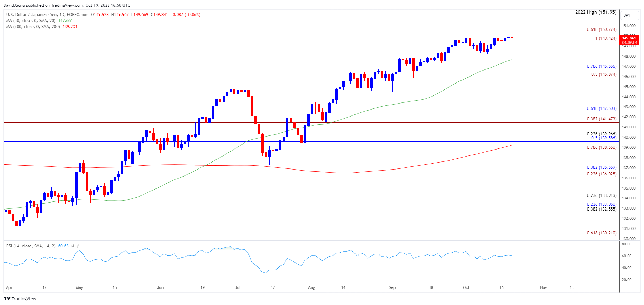Screen dimensions: 644x305
Task: Click the May label on time axis
Action: tap(80, 287)
